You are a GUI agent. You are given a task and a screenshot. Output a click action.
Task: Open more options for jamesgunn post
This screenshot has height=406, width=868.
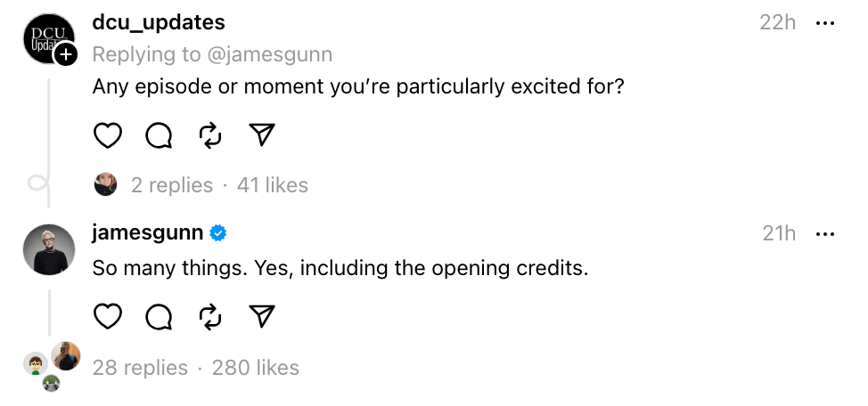tap(824, 234)
